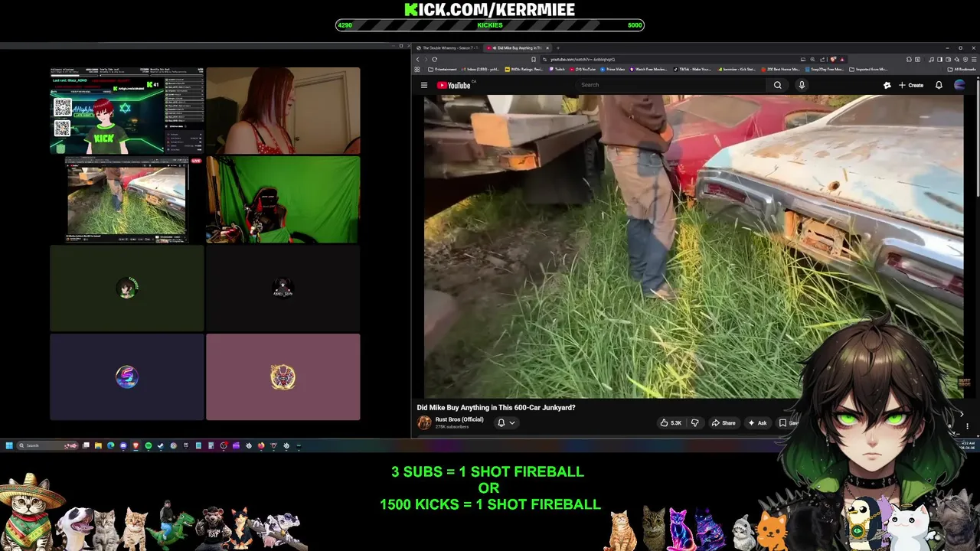
Task: Go back with the browser back arrow
Action: [x=418, y=59]
